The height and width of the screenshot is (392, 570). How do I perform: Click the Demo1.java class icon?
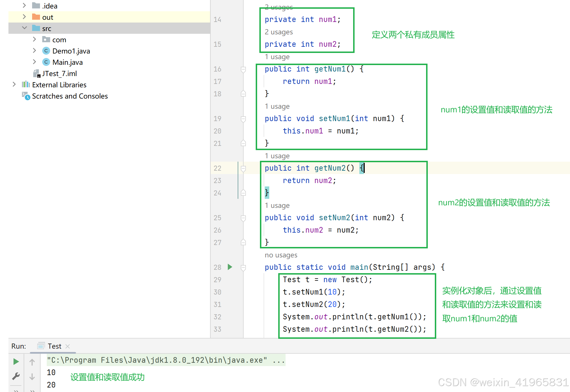coord(46,51)
